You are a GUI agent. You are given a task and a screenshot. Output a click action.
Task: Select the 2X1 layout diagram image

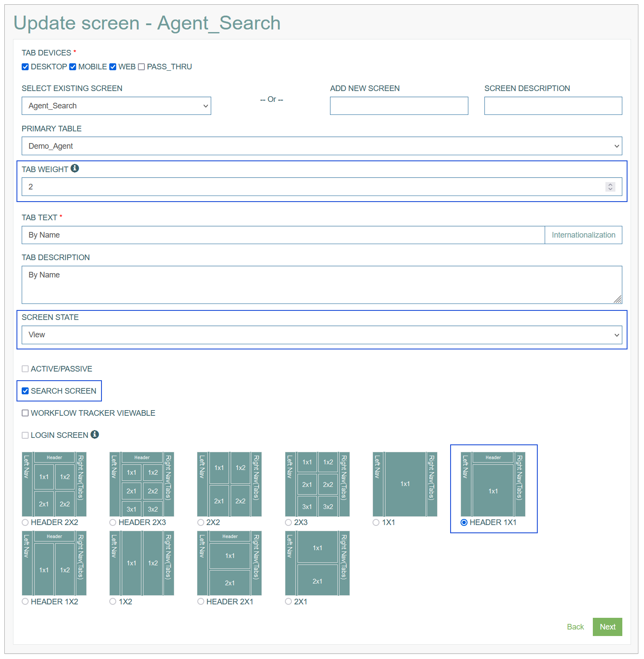317,563
